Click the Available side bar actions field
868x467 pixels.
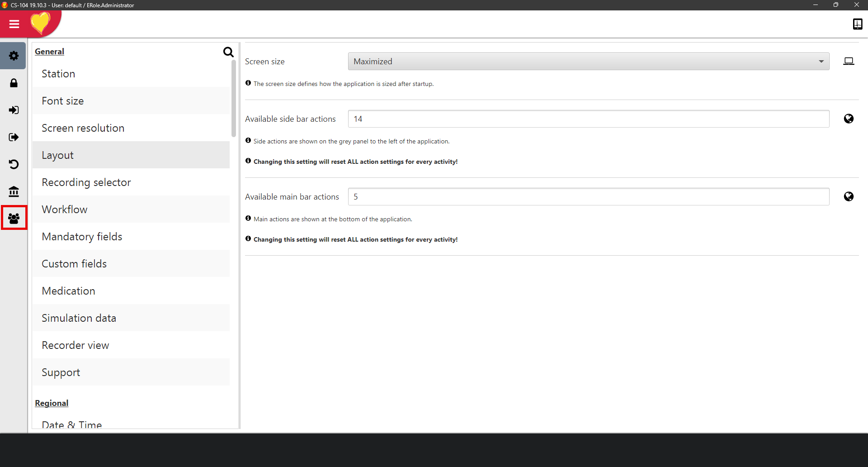point(588,119)
